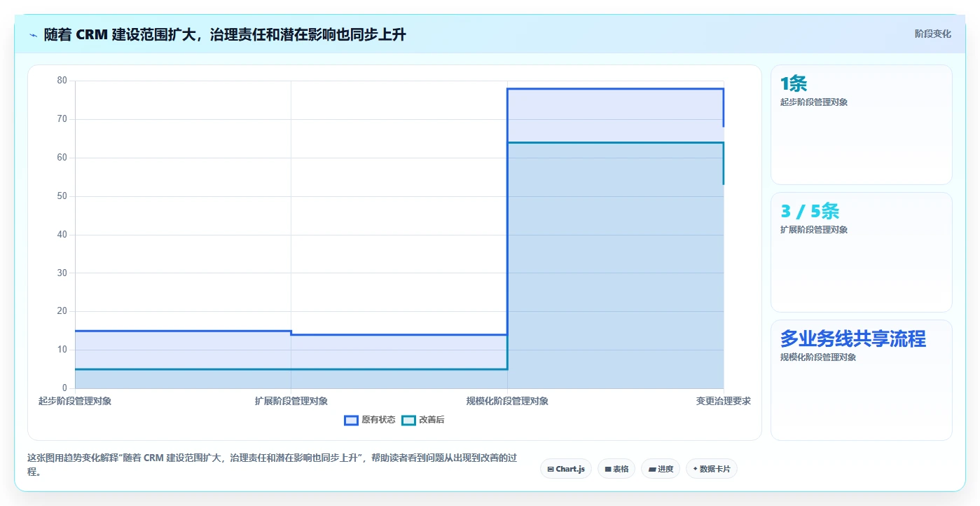Click 规模化阶段管理对象 caption under 多业务线共享流程
This screenshot has width=980, height=506.
click(x=818, y=357)
